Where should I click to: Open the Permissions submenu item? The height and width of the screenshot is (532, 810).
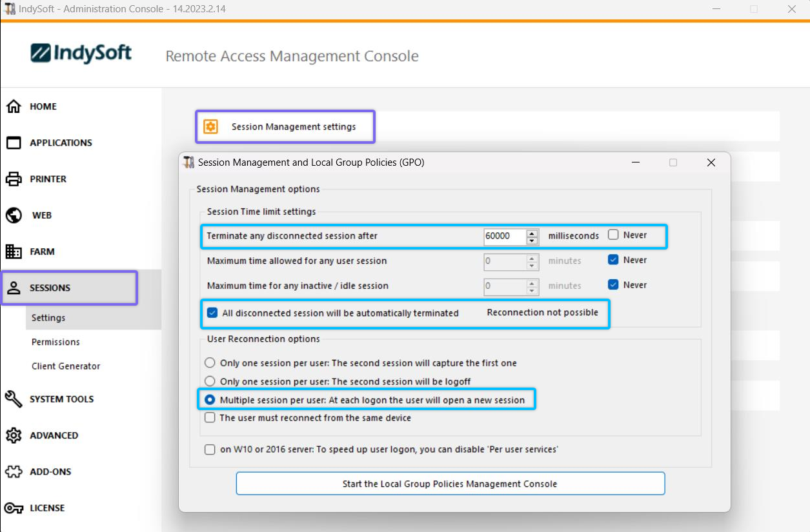click(x=56, y=342)
